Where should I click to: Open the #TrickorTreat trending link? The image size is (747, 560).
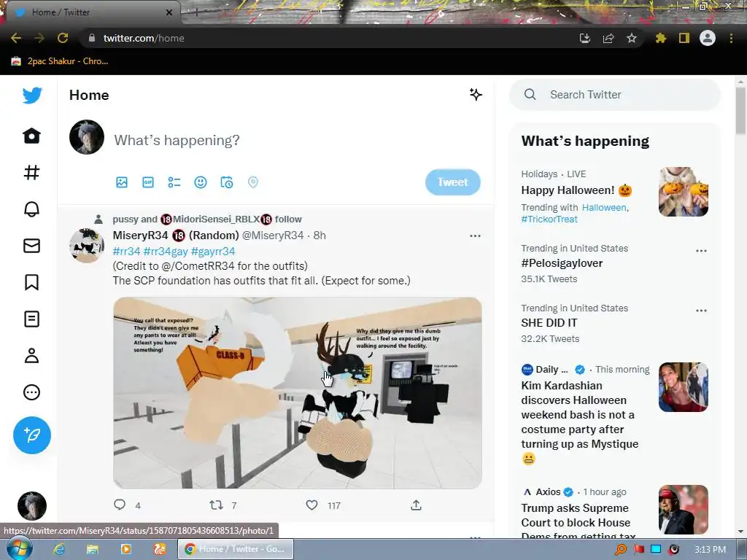click(x=549, y=219)
